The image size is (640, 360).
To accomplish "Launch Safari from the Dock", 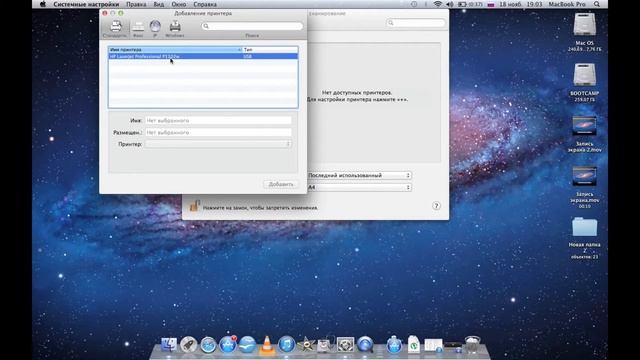I will click(208, 345).
